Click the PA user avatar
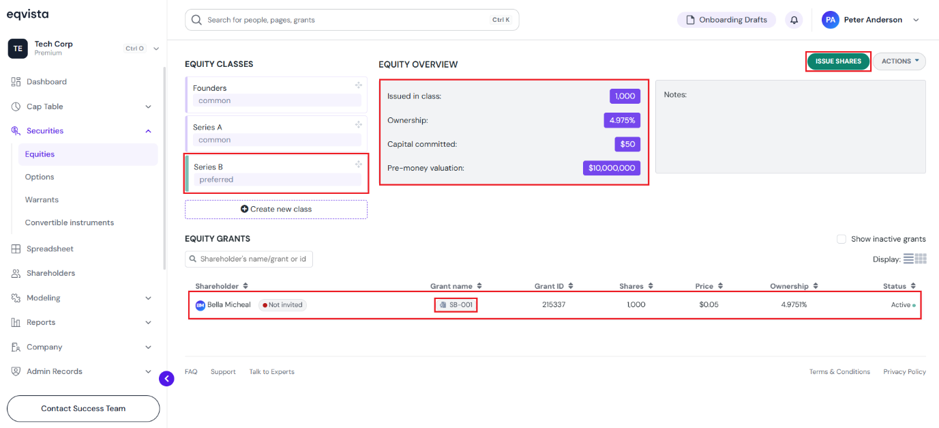 coord(830,20)
